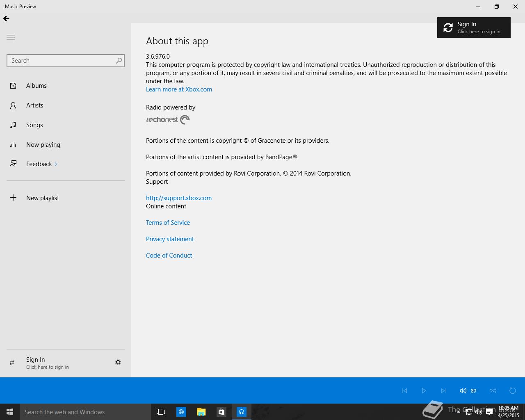Open File Explorer from taskbar
The height and width of the screenshot is (420, 525).
click(201, 412)
